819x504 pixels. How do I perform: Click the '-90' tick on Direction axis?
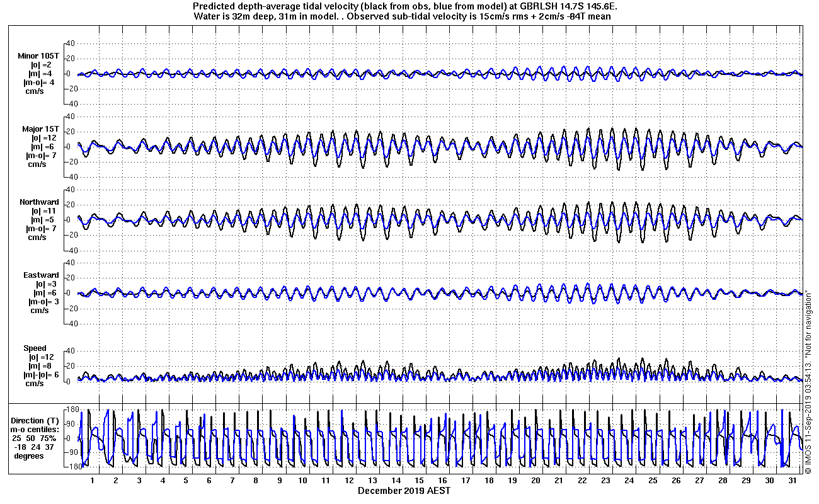point(72,452)
